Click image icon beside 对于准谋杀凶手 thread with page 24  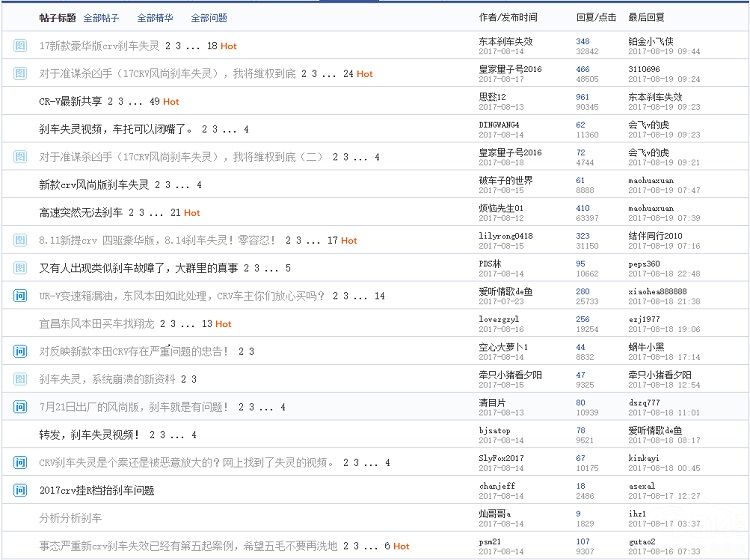(x=20, y=74)
